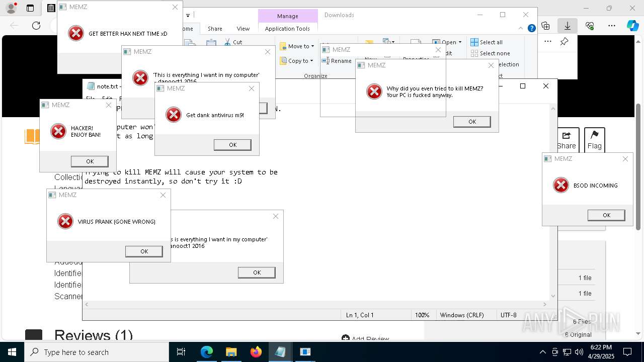Click OK on the 'BSOD INCOMING' dialog

click(606, 215)
